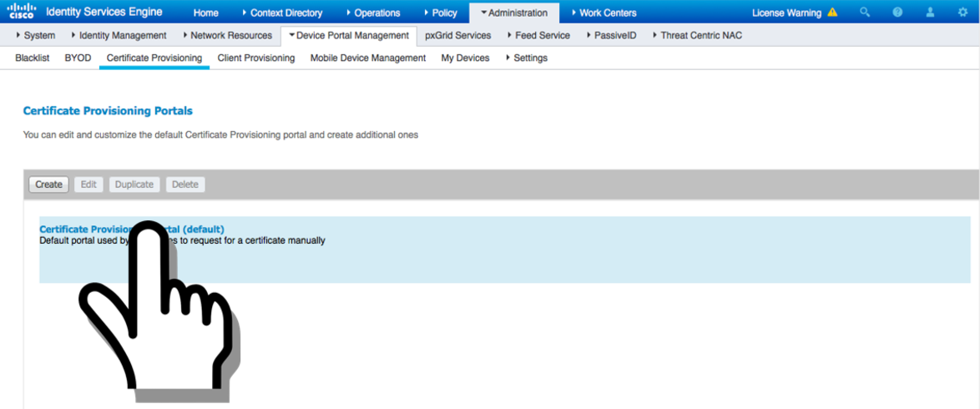Expand the System submenu
The image size is (980, 409).
coord(35,36)
